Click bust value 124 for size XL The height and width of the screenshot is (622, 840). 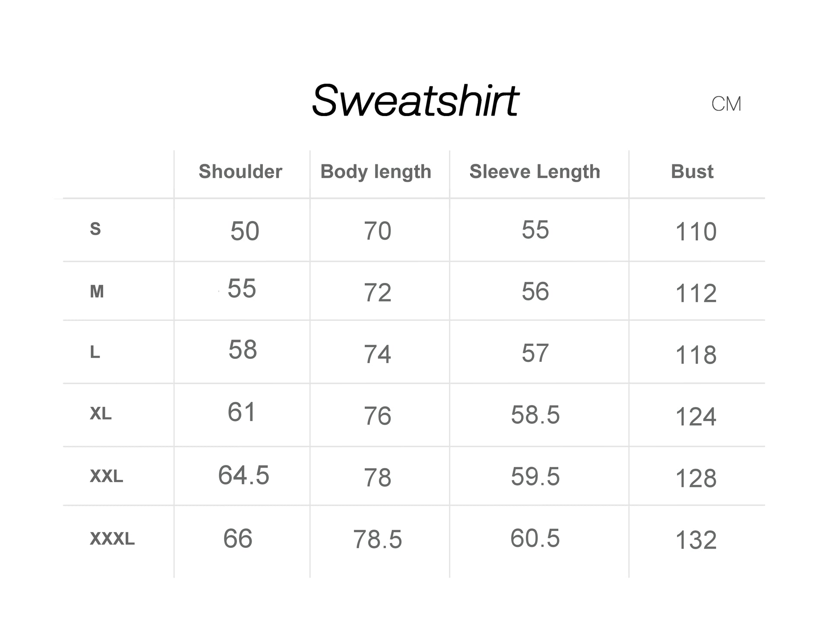696,417
